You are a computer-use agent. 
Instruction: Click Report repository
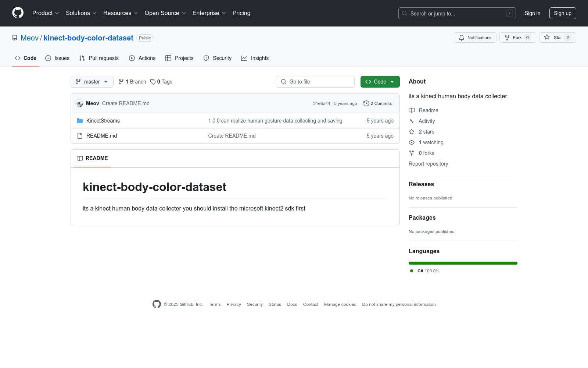coord(429,164)
